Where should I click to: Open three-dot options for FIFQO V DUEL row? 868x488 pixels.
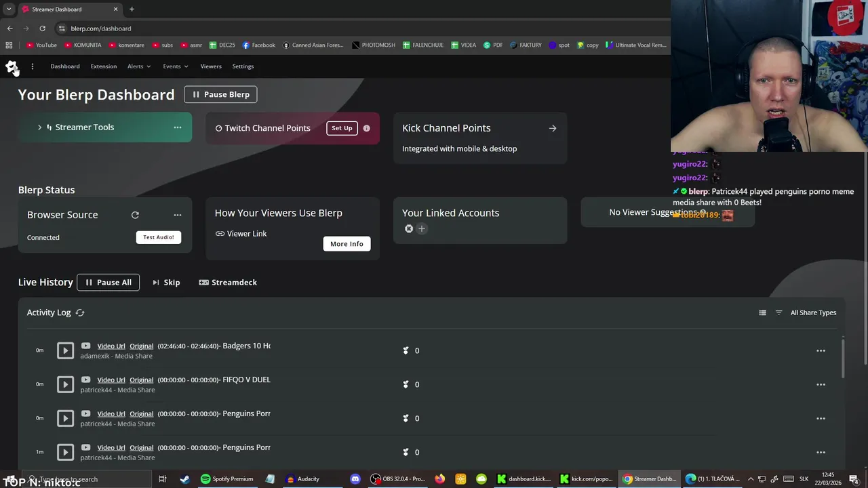[821, 384]
